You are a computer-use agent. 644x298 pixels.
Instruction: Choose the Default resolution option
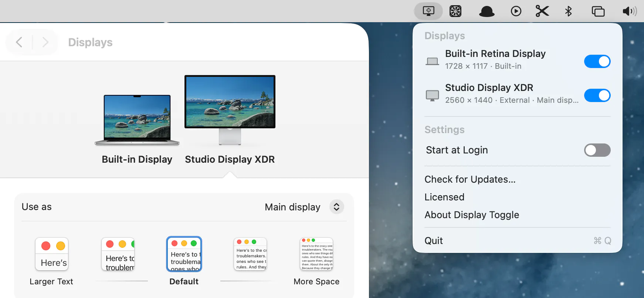click(x=184, y=254)
